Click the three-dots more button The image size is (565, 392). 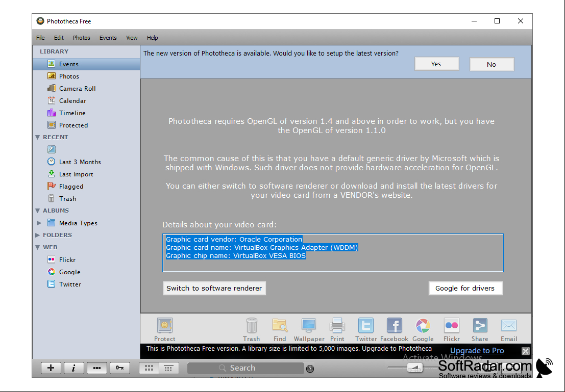(x=97, y=368)
